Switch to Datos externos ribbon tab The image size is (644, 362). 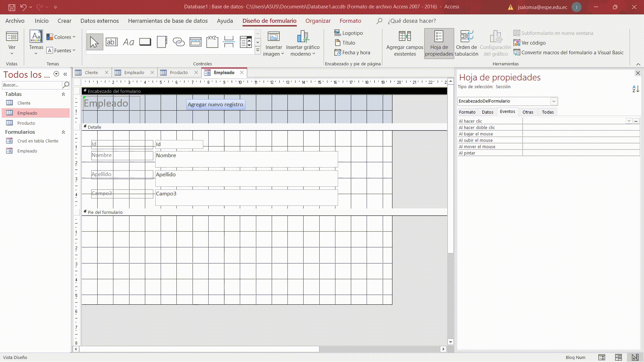pos(100,21)
